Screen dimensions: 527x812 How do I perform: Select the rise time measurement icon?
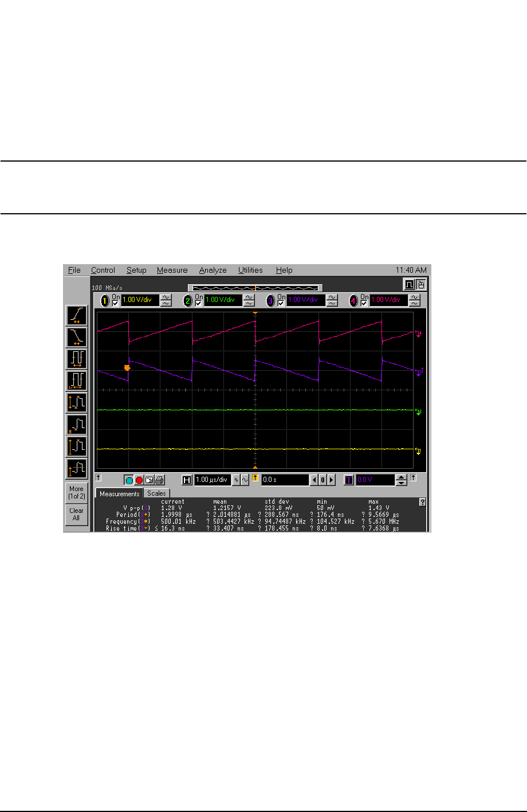77,315
